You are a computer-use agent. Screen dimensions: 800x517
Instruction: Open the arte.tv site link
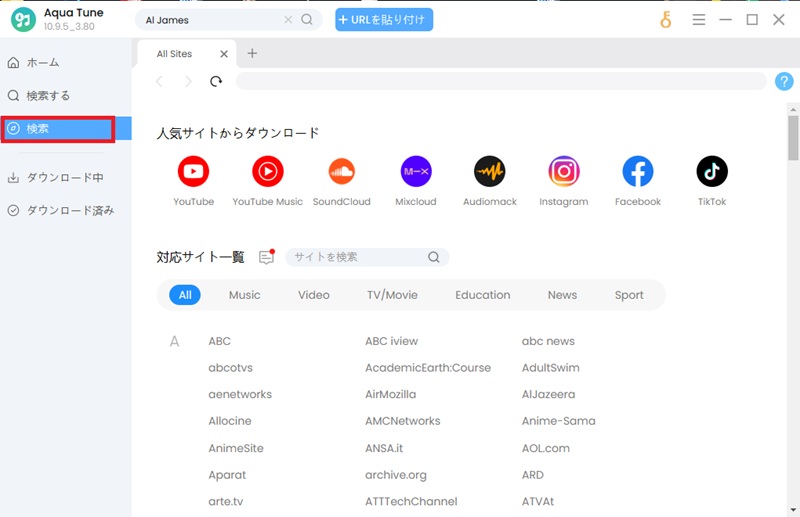click(x=226, y=501)
